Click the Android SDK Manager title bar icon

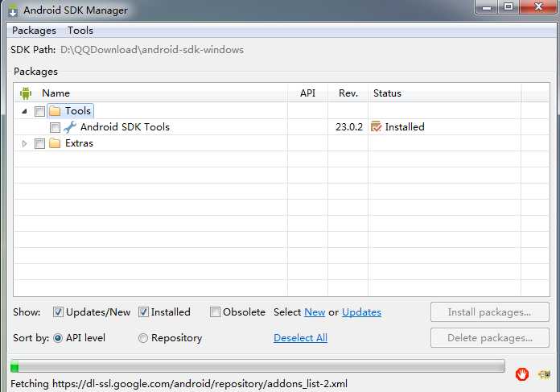pos(13,10)
